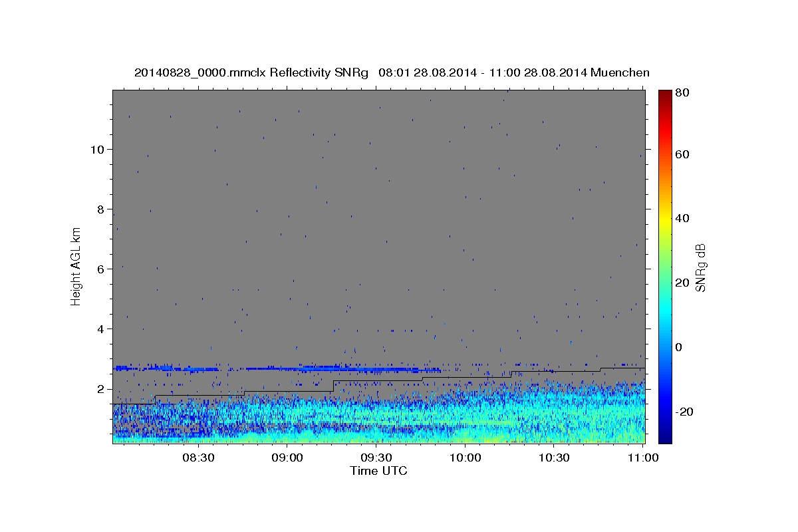Screen dimensions: 798x532
Task: Click the 'SNRg dB' colorbar label
Action: click(700, 268)
